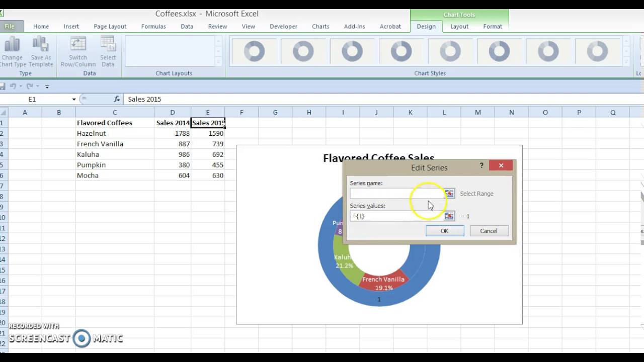Viewport: 644px width, 362px height.
Task: Select the first doughnut chart style thumbnail
Action: (x=254, y=51)
